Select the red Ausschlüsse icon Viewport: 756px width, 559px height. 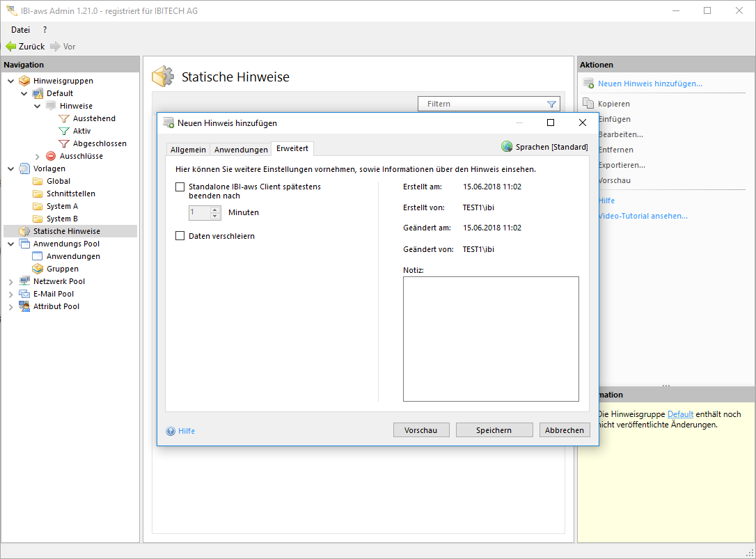coord(51,156)
